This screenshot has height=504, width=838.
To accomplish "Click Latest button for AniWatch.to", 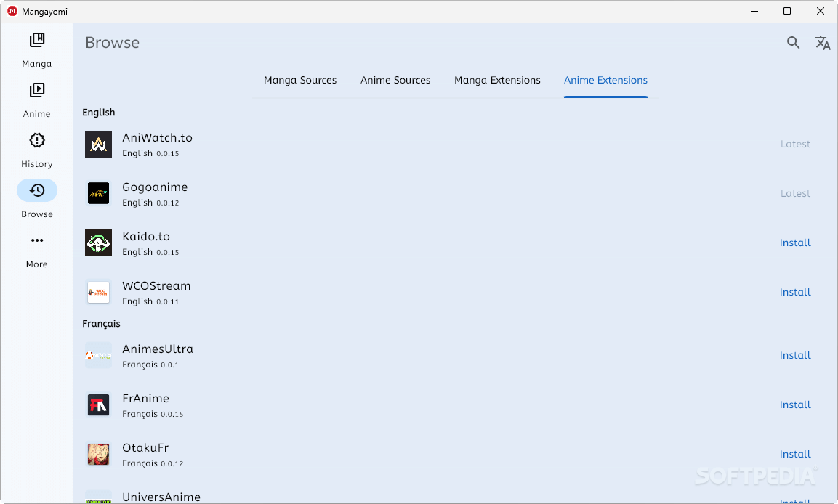I will pos(795,144).
